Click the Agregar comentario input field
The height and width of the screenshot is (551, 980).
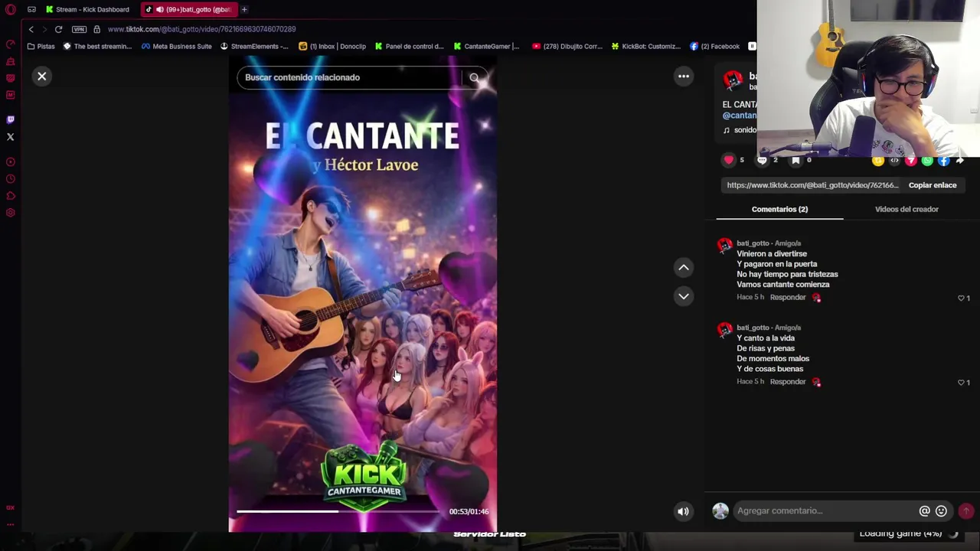click(825, 510)
